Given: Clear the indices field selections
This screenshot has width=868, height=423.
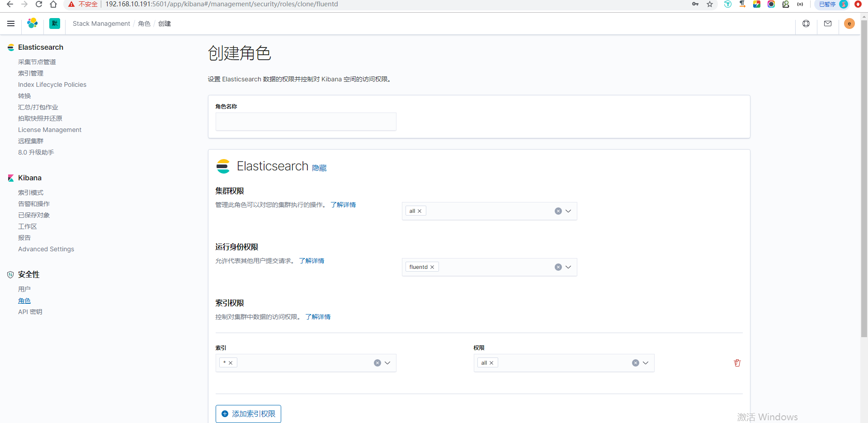Looking at the screenshot, I should click(377, 363).
